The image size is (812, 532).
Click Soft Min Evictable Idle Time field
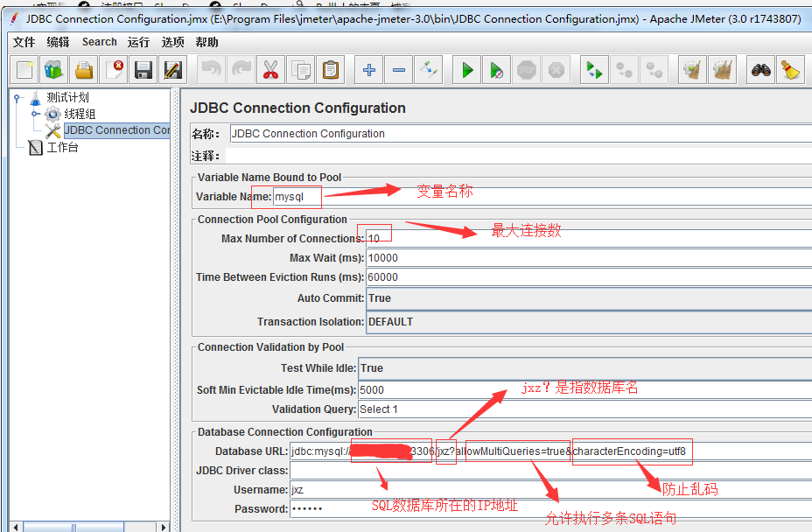[x=585, y=390]
